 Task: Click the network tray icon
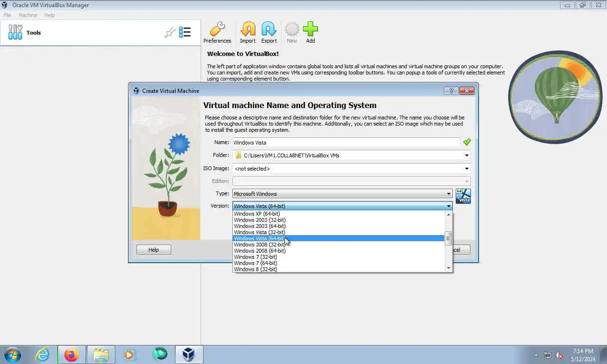(x=548, y=355)
